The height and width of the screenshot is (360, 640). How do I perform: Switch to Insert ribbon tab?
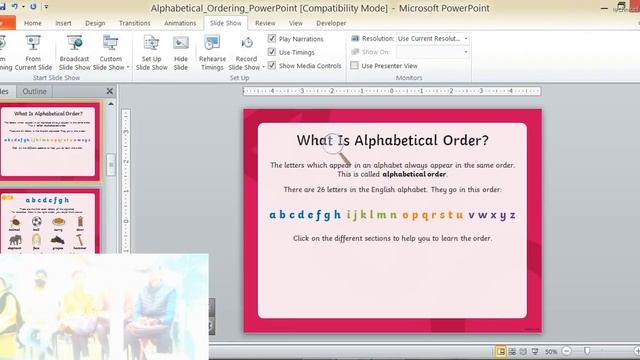click(63, 23)
